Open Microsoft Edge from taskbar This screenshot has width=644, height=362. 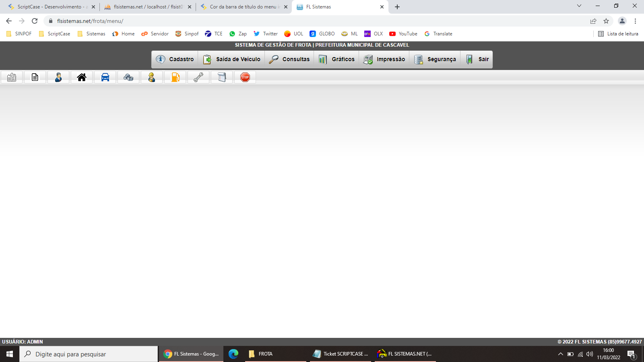click(x=233, y=354)
